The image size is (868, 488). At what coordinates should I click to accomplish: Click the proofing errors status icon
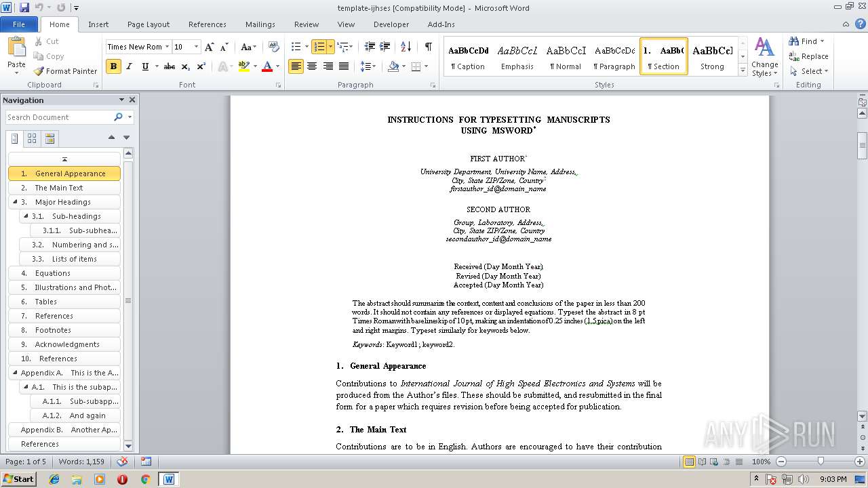click(123, 462)
